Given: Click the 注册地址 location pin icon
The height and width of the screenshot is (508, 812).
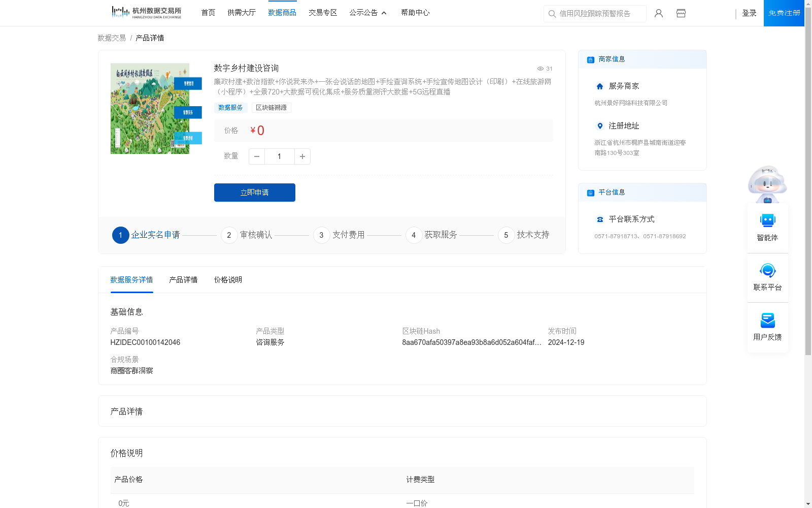Looking at the screenshot, I should [x=600, y=126].
